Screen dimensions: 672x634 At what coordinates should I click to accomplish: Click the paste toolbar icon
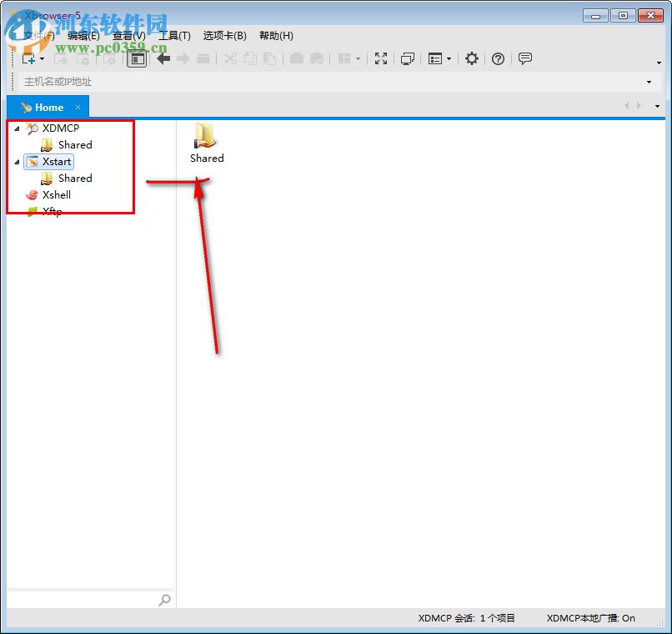271,58
